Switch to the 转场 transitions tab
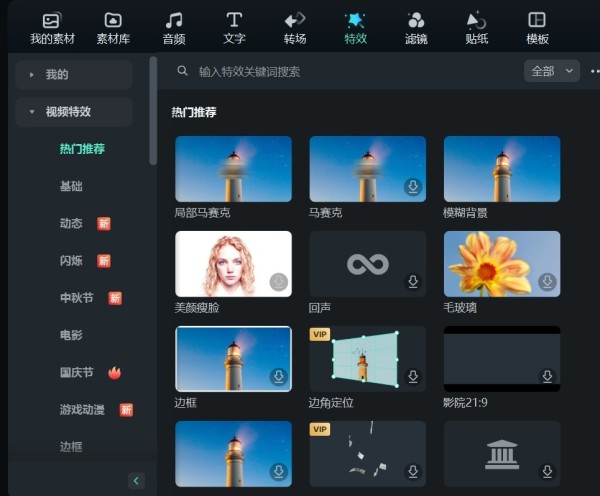Viewport: 600px width, 496px height. [x=295, y=29]
